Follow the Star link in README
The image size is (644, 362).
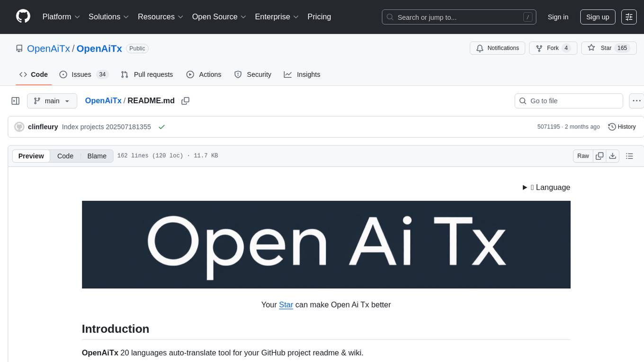pyautogui.click(x=286, y=305)
